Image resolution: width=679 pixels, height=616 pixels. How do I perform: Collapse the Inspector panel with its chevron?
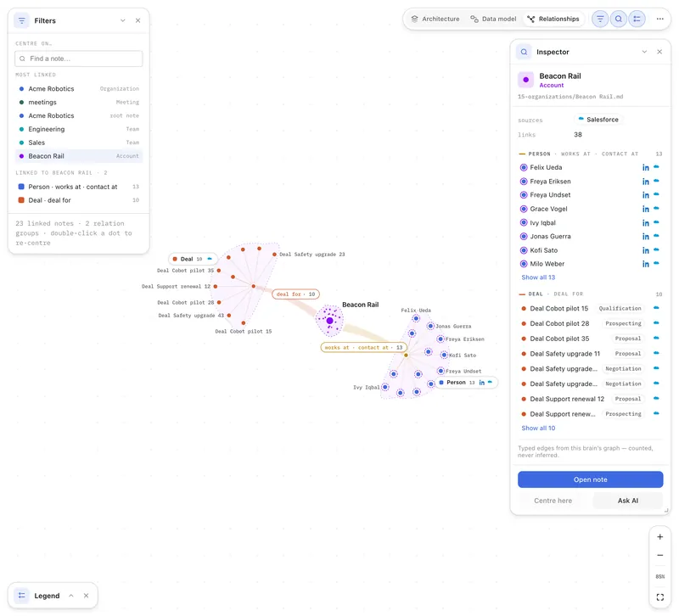pyautogui.click(x=644, y=52)
